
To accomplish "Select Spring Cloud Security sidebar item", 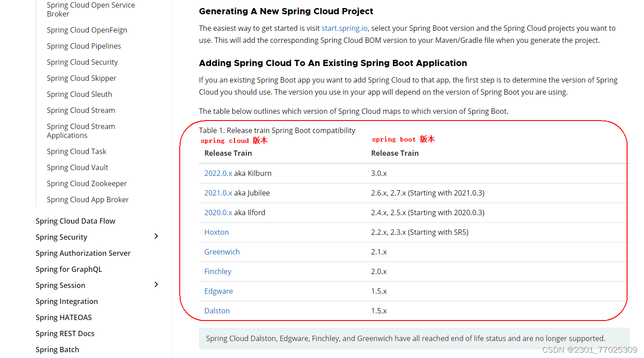I will pyautogui.click(x=82, y=62).
